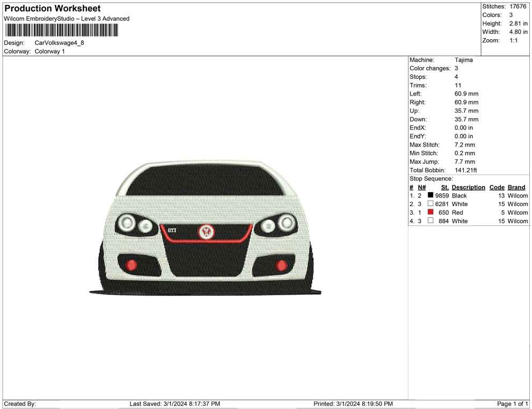Screen dimensions: 532x409
Task: Click the 'Description' column header
Action: point(469,187)
